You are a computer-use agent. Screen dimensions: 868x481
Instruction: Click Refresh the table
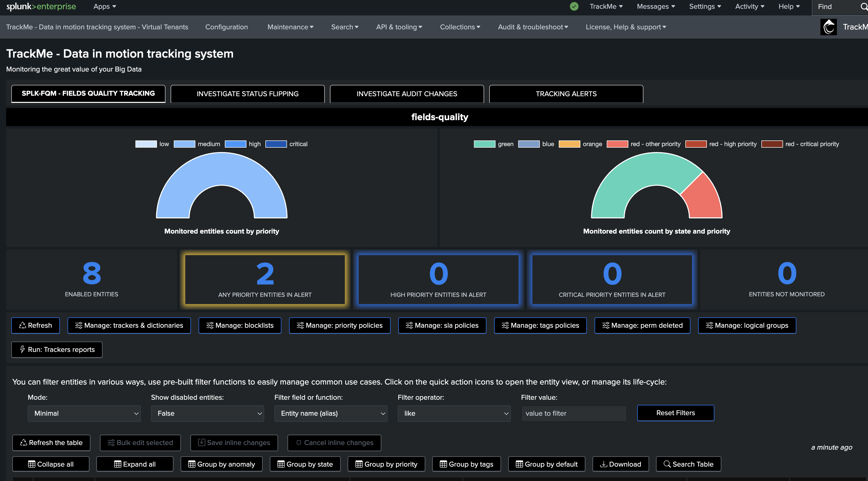tap(51, 443)
